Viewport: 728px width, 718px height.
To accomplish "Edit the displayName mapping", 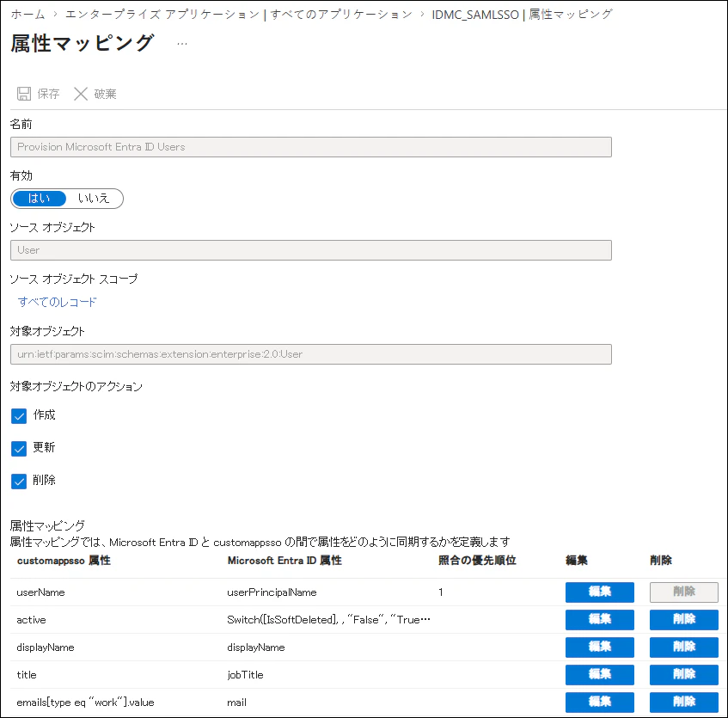I will [x=599, y=647].
